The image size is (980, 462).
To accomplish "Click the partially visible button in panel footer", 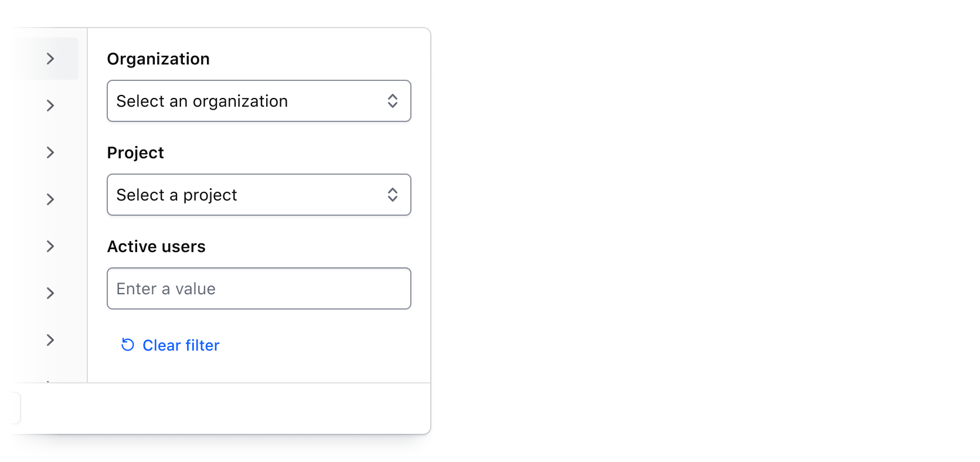I will (x=14, y=408).
